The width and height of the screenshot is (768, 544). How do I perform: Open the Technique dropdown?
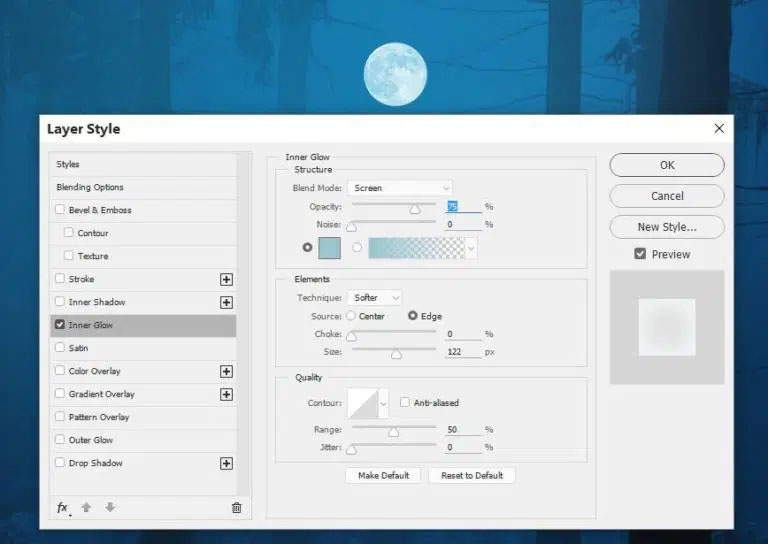tap(375, 298)
